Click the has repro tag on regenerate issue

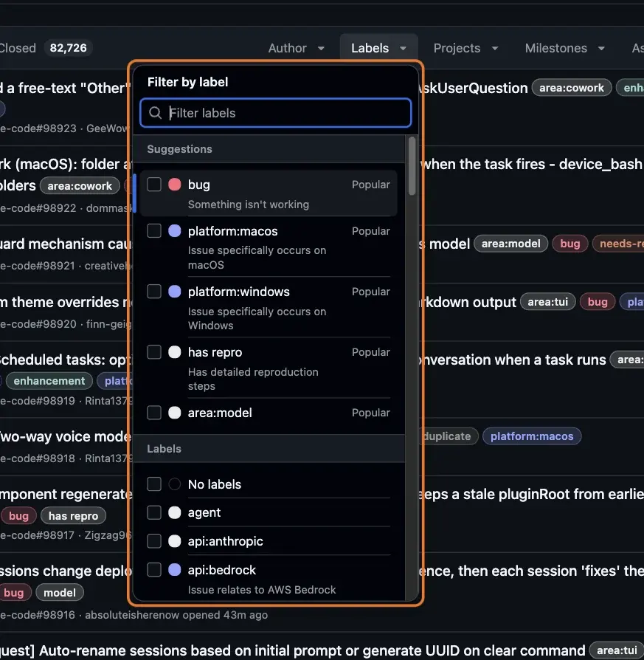click(x=73, y=515)
